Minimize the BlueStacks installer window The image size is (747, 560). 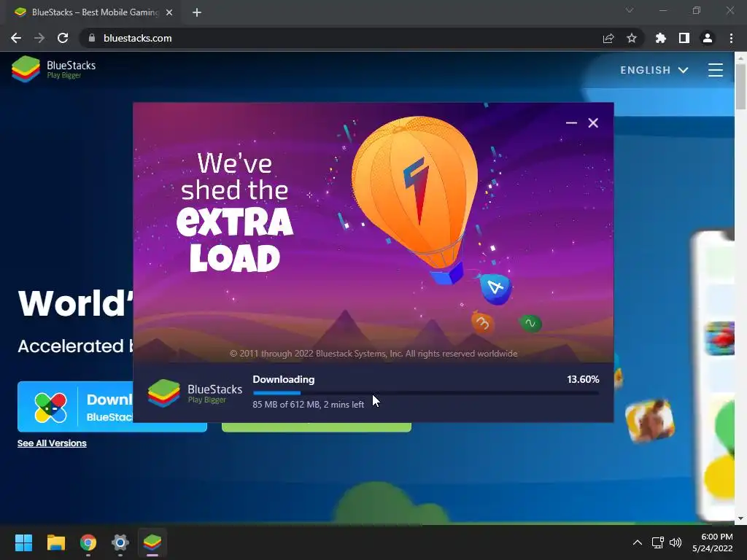(x=571, y=122)
